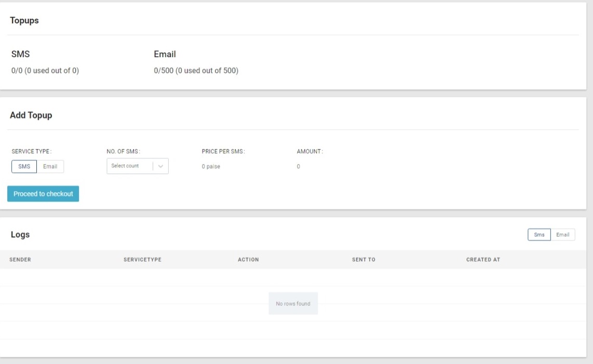The image size is (593, 364).
Task: Click the 0 paise price value
Action: (211, 167)
